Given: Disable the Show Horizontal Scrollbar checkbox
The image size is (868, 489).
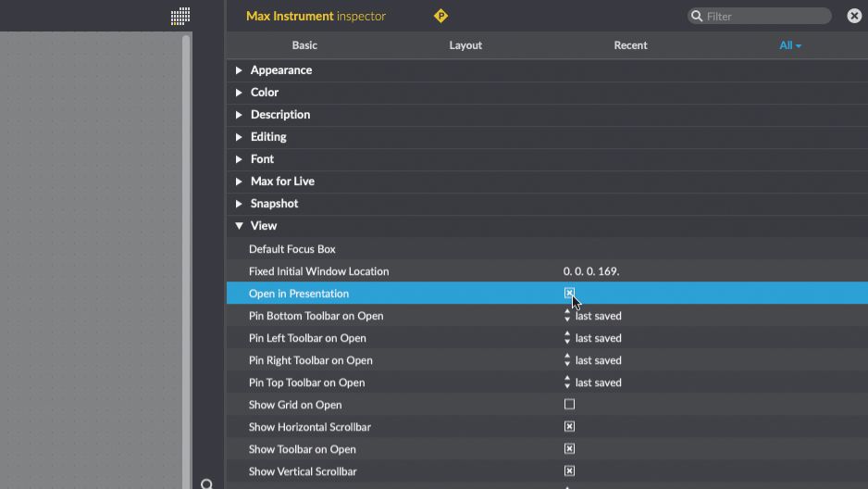Looking at the screenshot, I should (569, 427).
